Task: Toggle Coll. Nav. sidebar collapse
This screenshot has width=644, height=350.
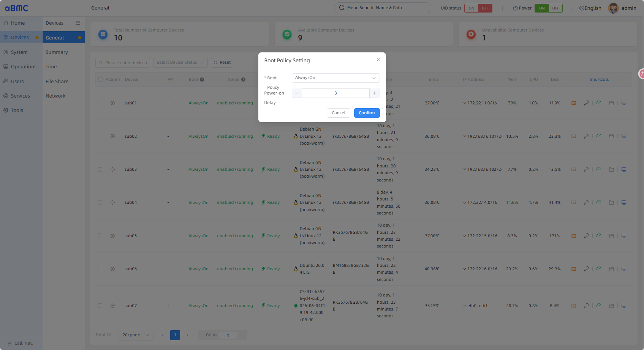Action: point(21,343)
